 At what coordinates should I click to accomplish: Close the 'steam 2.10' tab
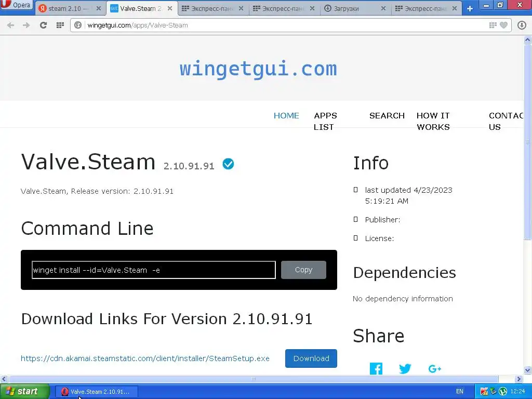pyautogui.click(x=98, y=8)
